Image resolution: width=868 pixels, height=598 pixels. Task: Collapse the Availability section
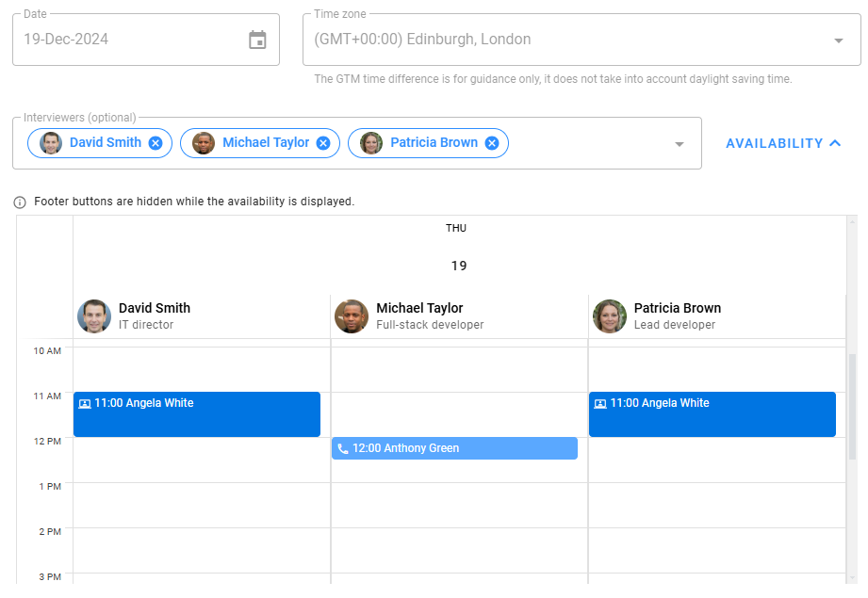(782, 143)
